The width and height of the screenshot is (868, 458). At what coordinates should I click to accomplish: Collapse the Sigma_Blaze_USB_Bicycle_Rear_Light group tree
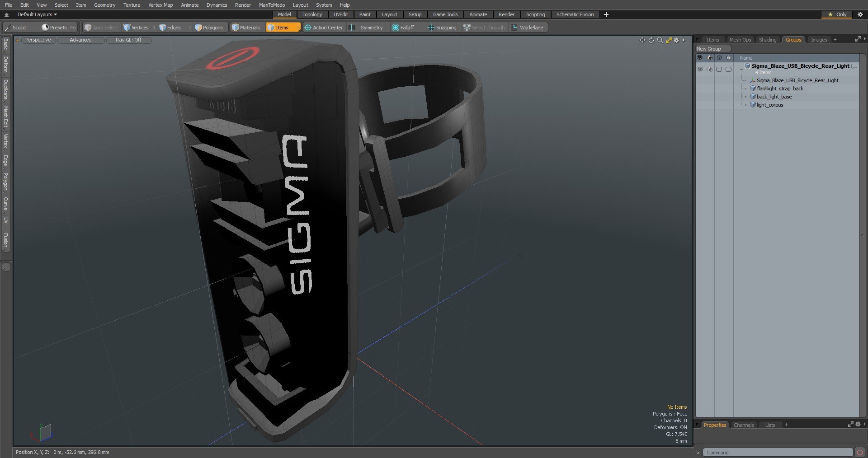741,69
